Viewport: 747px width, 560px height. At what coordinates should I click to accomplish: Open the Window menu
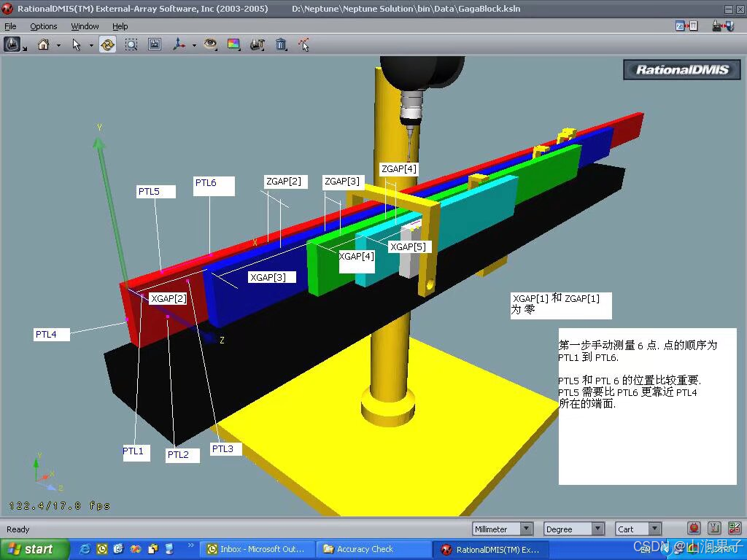(x=85, y=26)
